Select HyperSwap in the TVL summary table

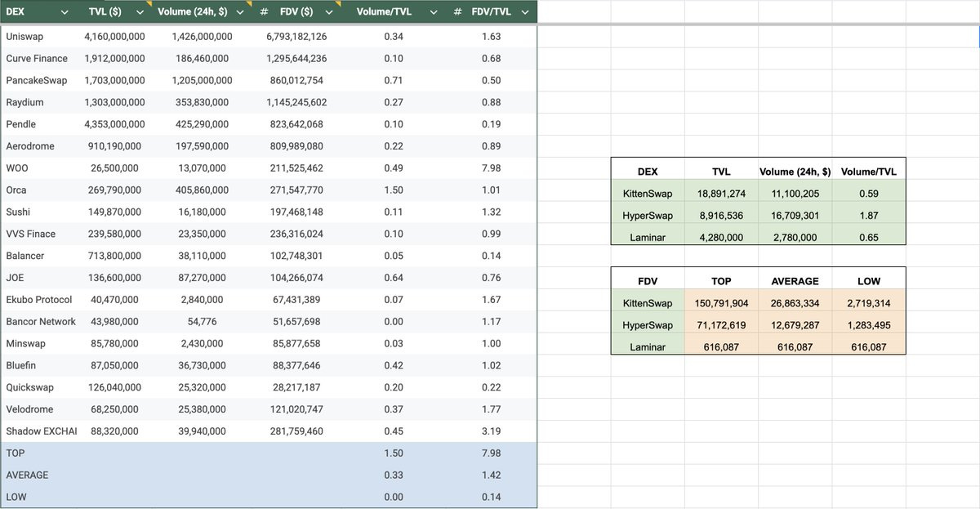[648, 217]
